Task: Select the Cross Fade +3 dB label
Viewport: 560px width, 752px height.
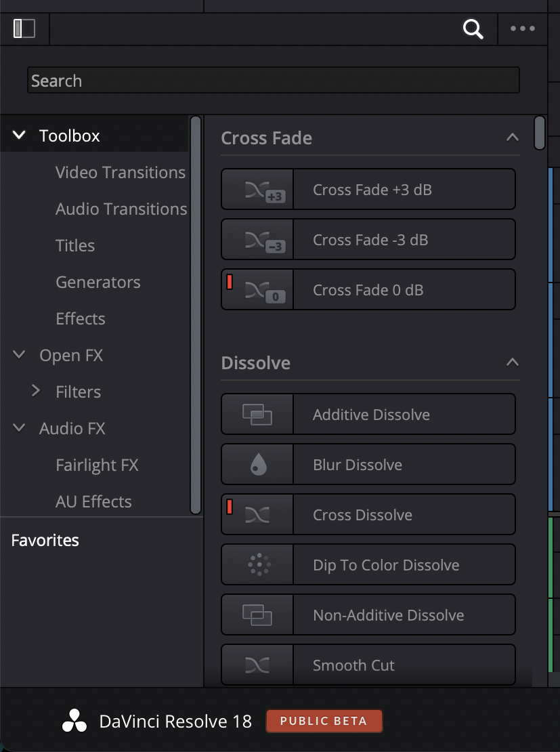Action: coord(372,190)
